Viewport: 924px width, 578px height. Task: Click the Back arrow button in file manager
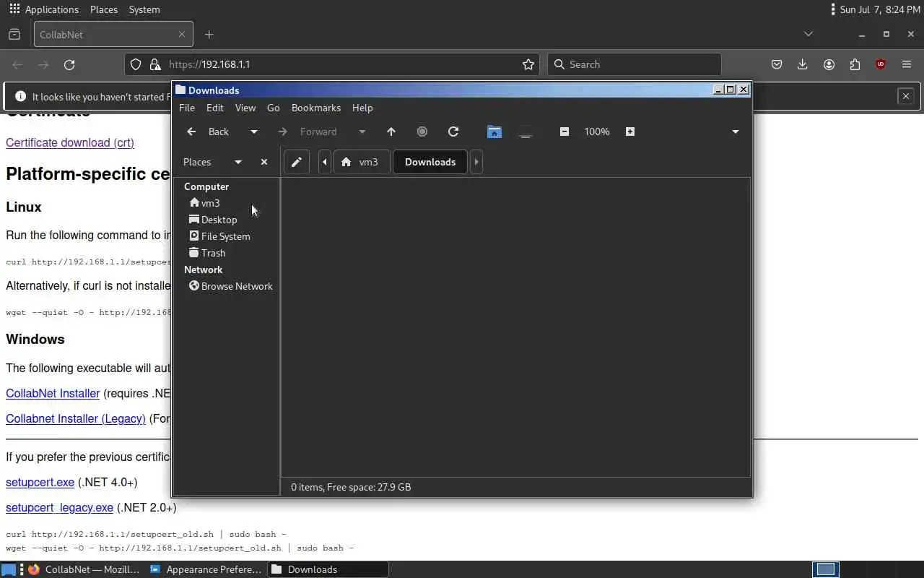pyautogui.click(x=208, y=131)
